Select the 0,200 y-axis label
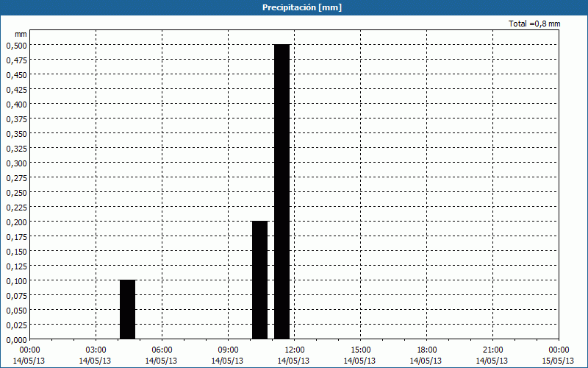588x368 pixels. [x=16, y=222]
